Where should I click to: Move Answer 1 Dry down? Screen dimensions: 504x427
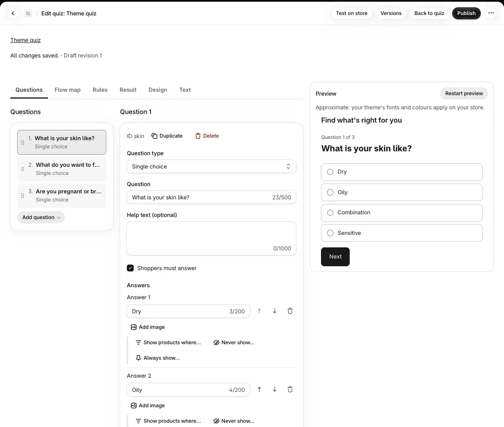274,311
